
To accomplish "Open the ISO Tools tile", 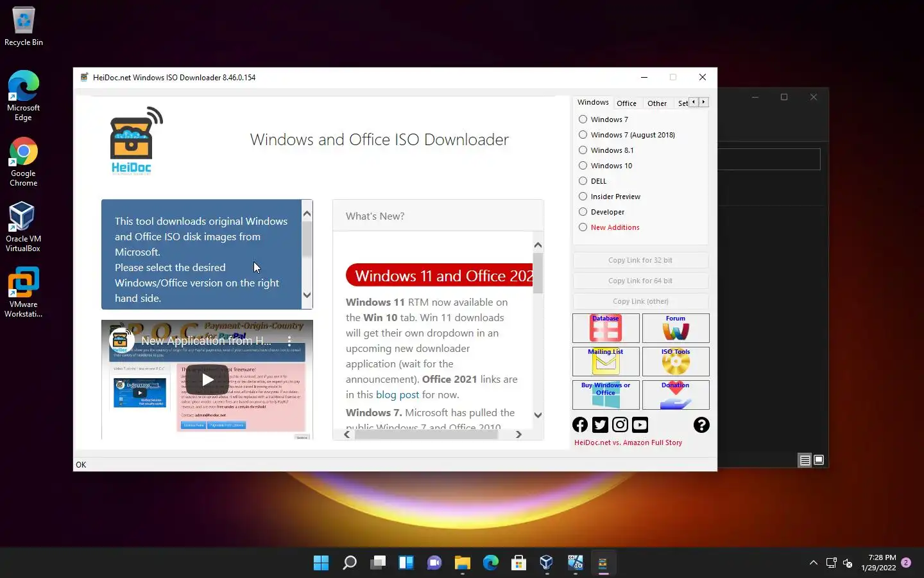I will coord(676,362).
